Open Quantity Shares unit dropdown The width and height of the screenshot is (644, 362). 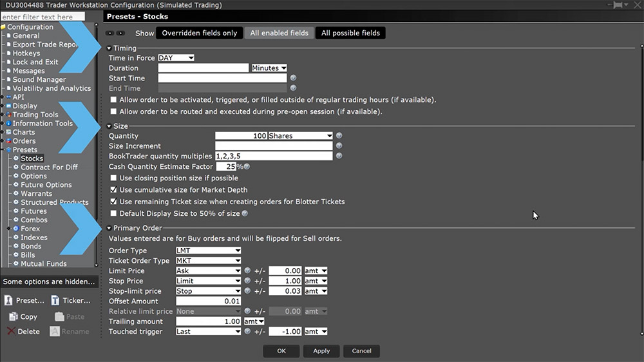click(x=300, y=136)
